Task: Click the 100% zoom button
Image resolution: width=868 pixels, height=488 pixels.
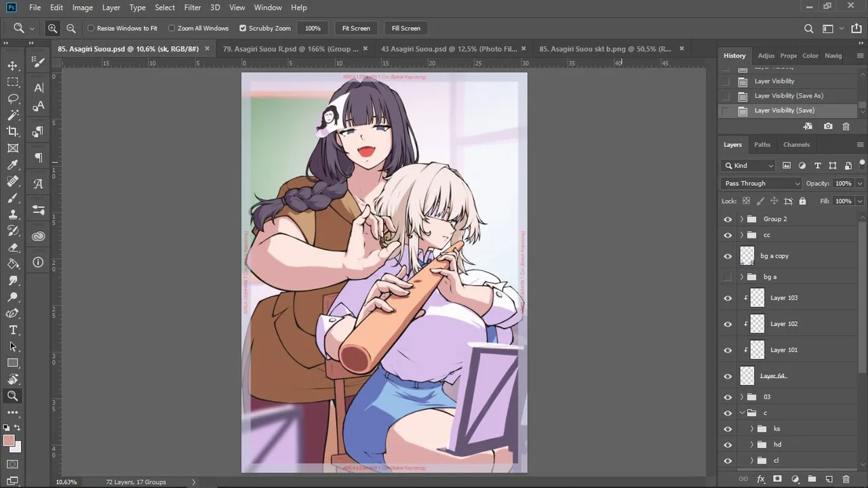Action: [313, 28]
